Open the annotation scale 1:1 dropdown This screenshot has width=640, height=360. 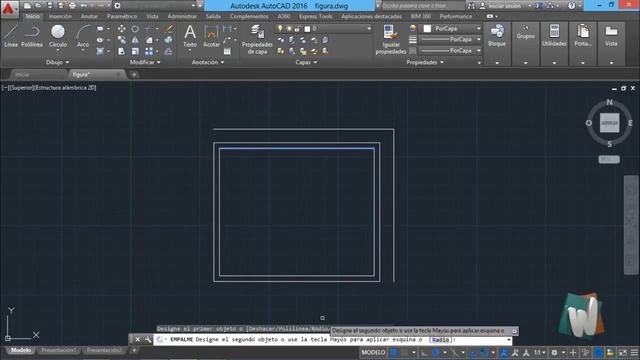pyautogui.click(x=540, y=352)
